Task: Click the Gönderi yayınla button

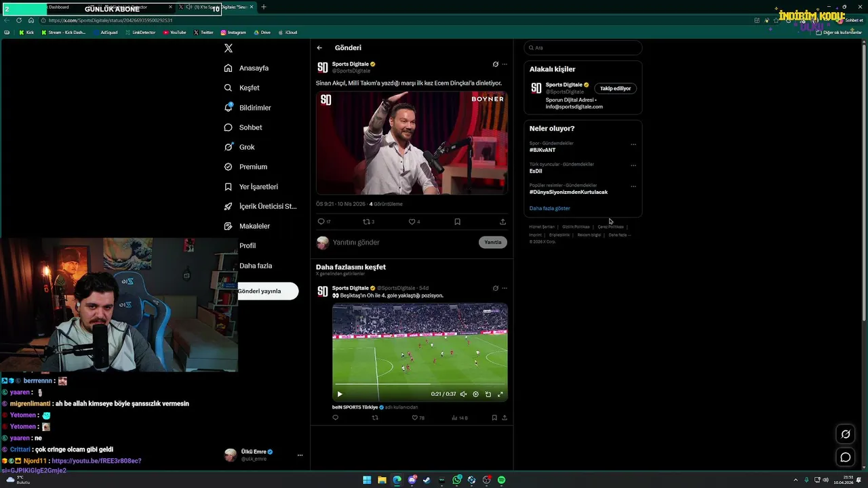Action: pos(267,291)
